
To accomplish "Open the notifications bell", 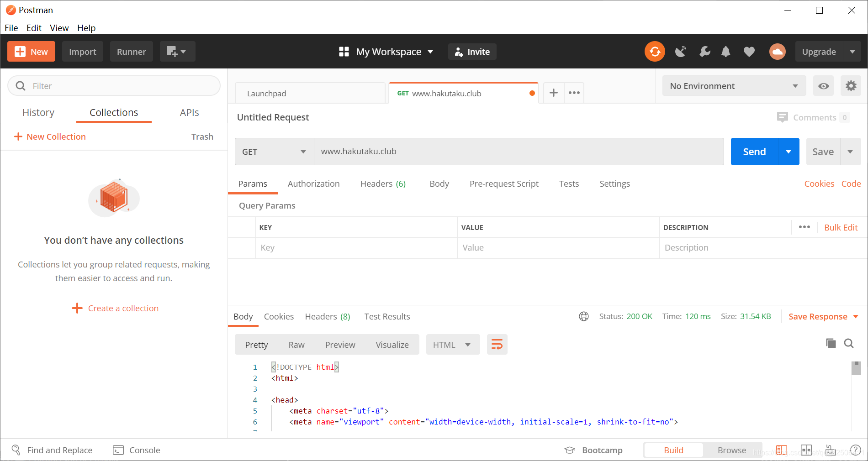I will tap(725, 52).
